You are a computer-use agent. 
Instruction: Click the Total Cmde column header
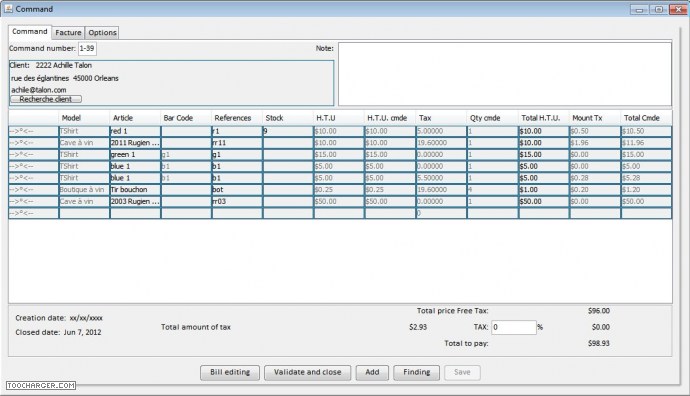[x=646, y=118]
